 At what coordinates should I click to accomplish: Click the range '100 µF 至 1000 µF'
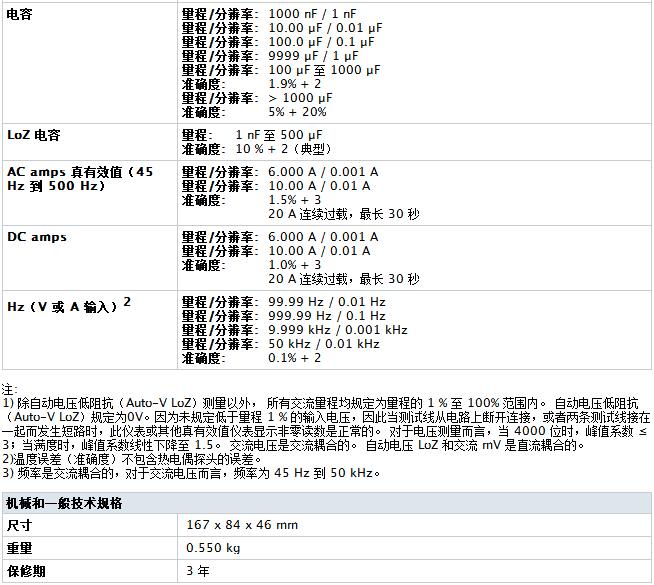click(324, 70)
